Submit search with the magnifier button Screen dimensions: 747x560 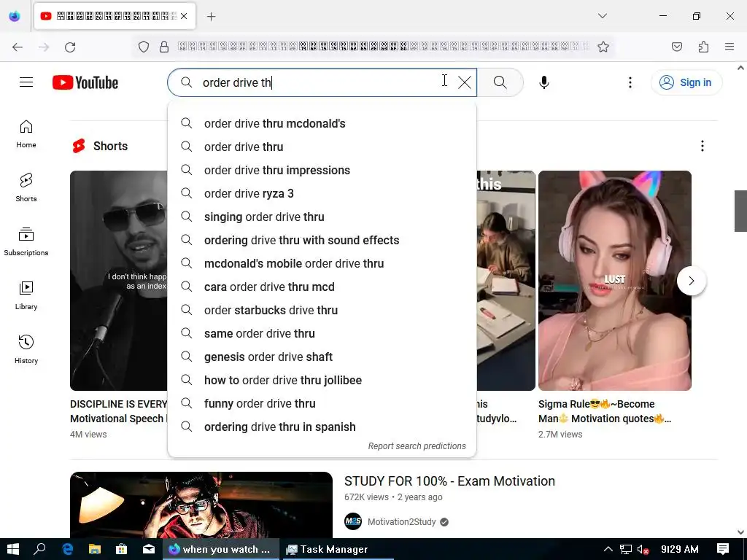[500, 82]
